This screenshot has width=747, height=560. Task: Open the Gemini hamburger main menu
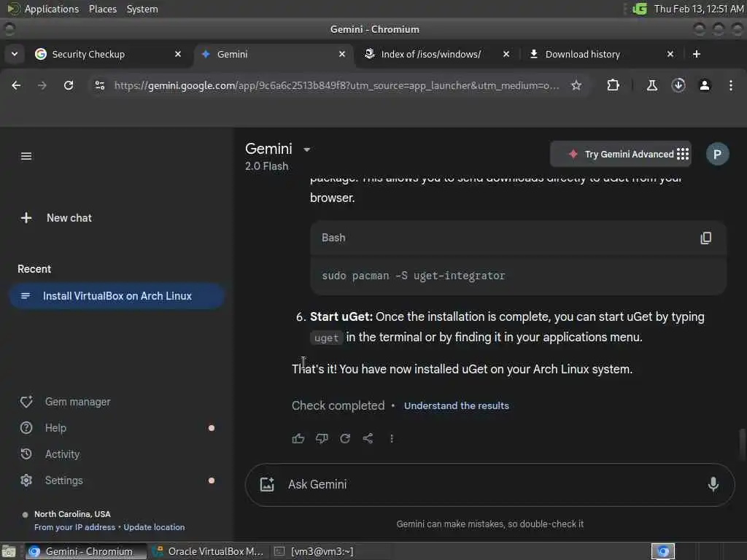click(26, 156)
